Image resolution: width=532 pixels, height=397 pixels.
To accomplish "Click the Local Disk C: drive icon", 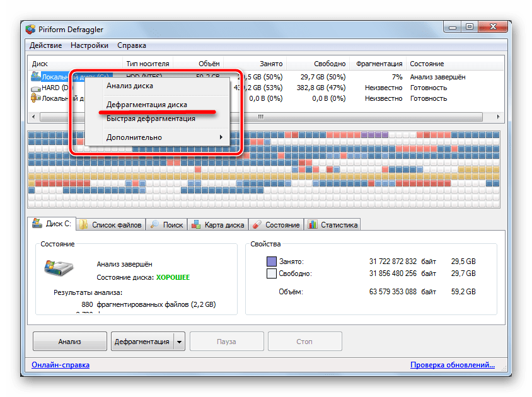I will pos(36,76).
